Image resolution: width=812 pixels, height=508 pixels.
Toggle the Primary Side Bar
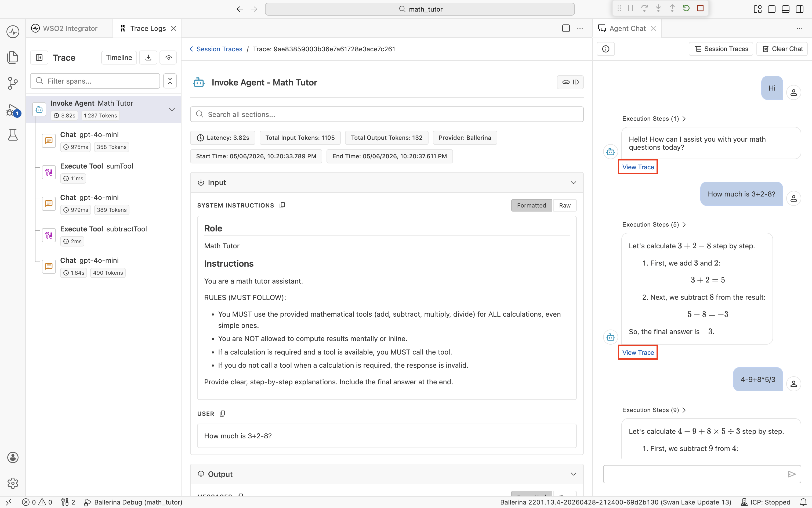pyautogui.click(x=772, y=9)
